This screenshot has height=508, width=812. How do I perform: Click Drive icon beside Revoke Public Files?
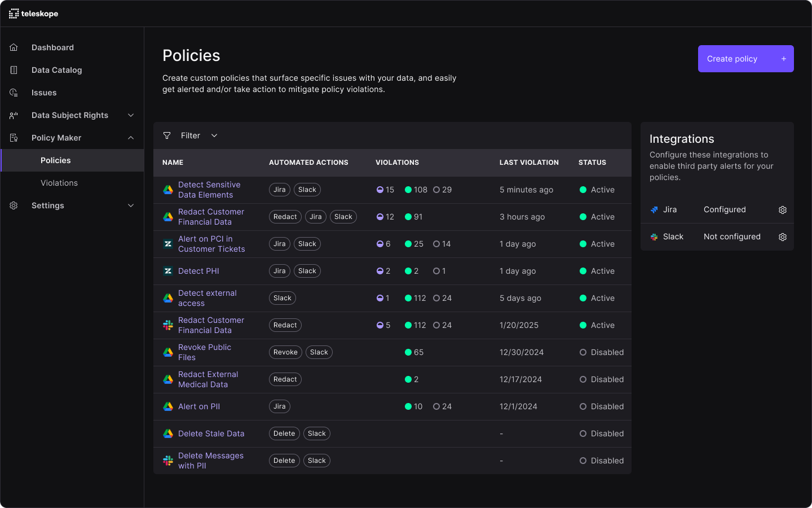click(168, 352)
